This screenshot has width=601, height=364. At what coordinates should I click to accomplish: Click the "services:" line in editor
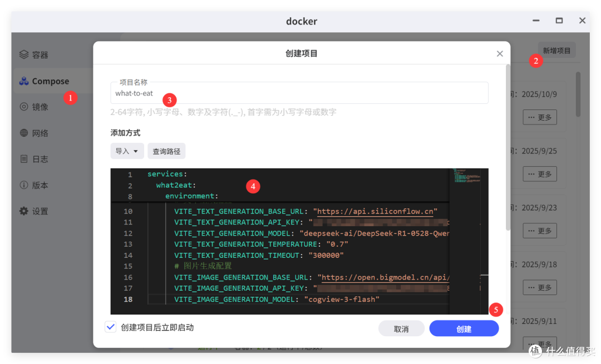point(167,174)
